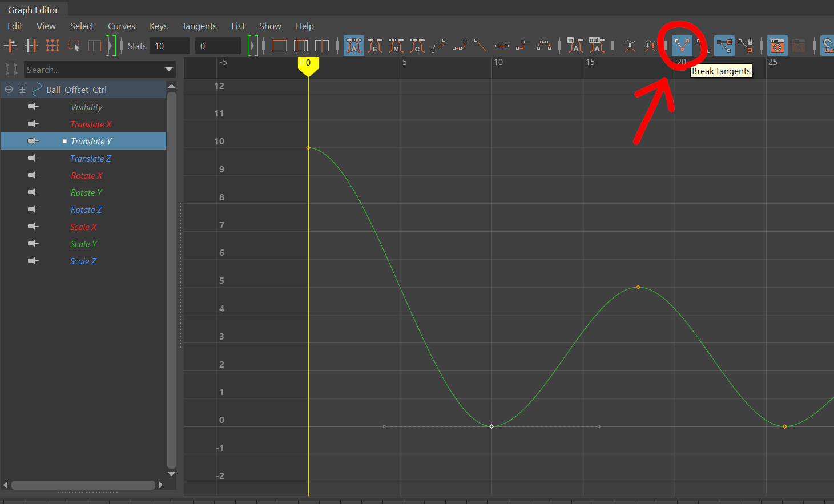Select the Translate Z channel
Viewport: 834px width, 504px height.
coord(91,158)
